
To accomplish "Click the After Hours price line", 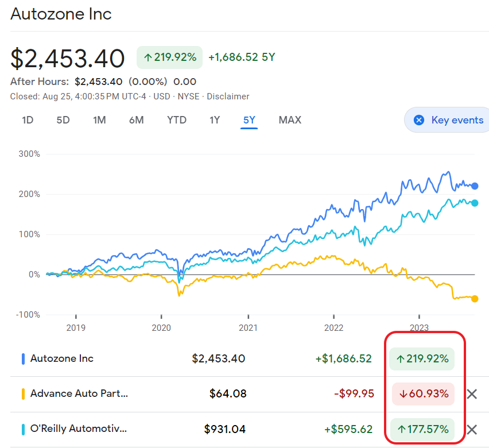I will (103, 82).
